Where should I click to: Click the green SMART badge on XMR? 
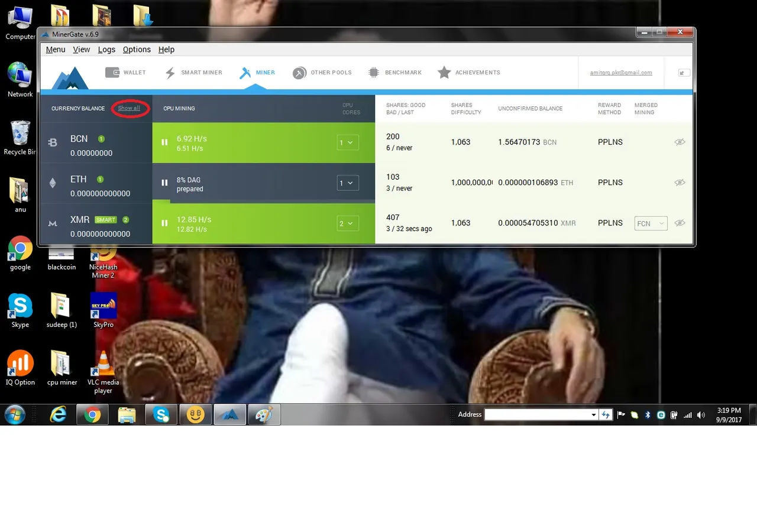pos(106,220)
